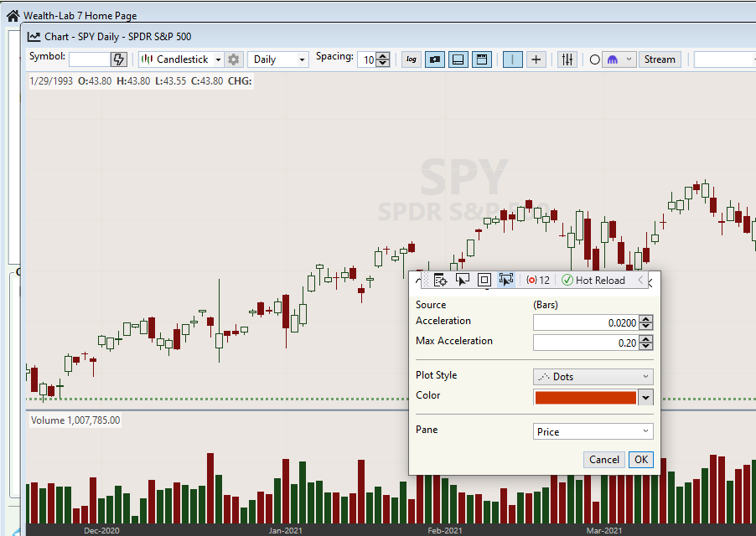Increase the Spacing value
This screenshot has width=756, height=536.
tap(383, 56)
